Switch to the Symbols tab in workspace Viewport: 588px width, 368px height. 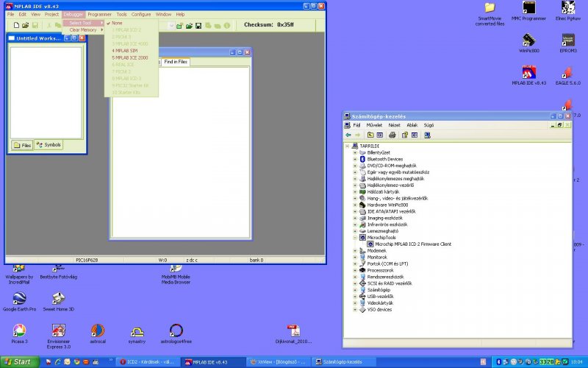[x=49, y=144]
